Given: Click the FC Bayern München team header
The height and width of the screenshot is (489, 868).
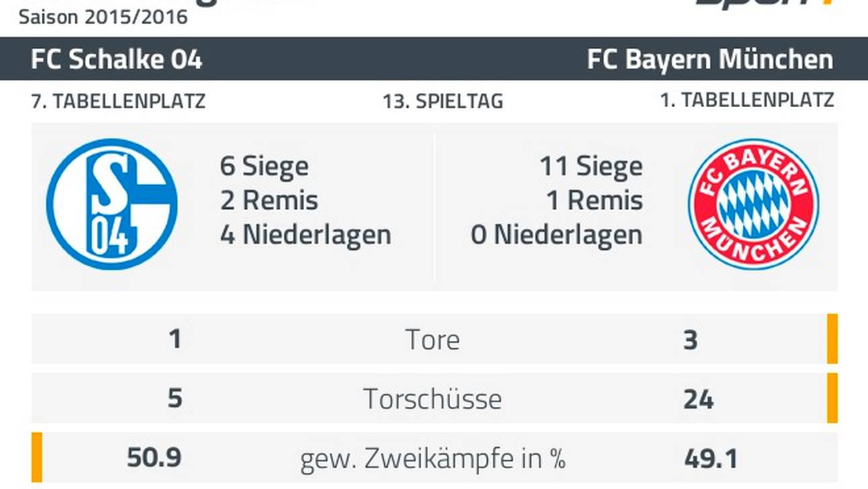Looking at the screenshot, I should [711, 59].
